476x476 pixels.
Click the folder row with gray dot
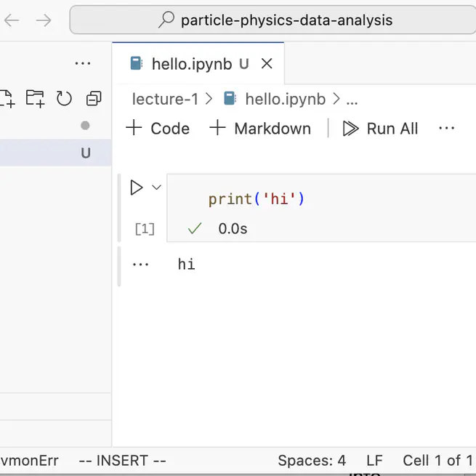pos(55,126)
